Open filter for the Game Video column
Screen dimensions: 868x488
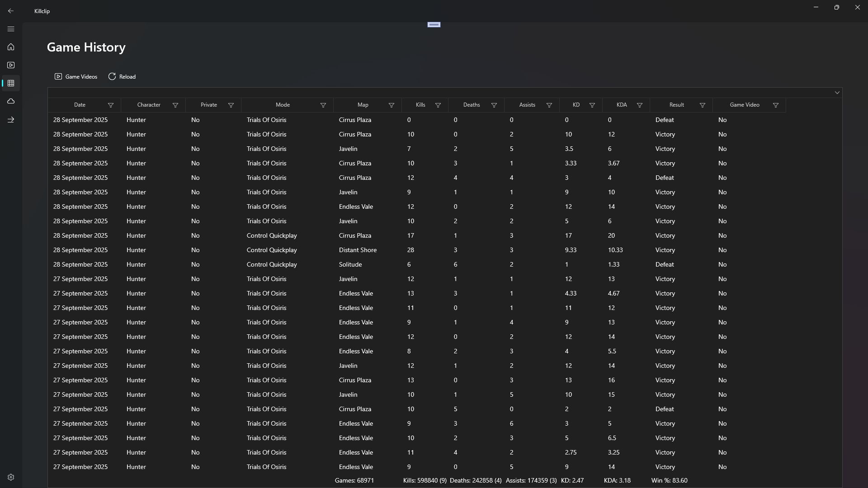coord(776,105)
